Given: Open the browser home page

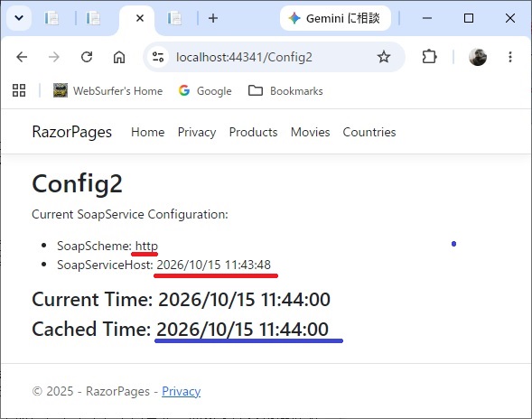Looking at the screenshot, I should point(119,57).
